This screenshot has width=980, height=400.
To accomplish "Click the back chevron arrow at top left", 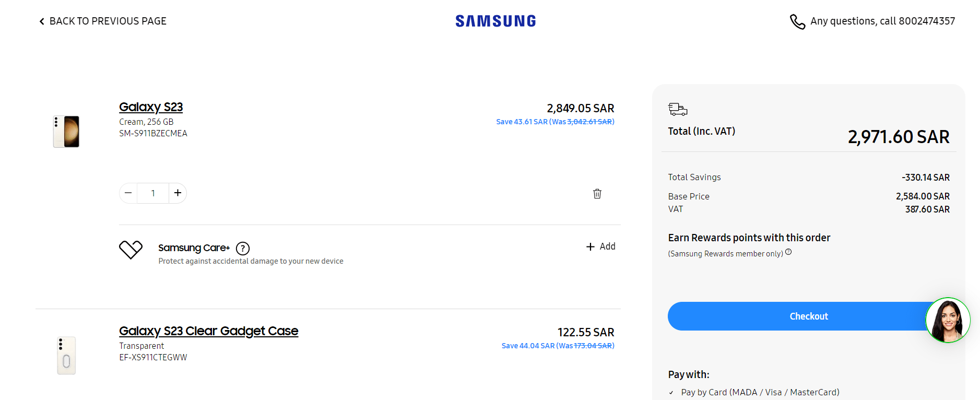I will point(41,21).
